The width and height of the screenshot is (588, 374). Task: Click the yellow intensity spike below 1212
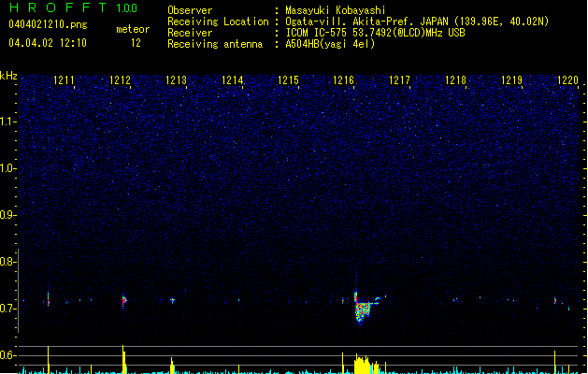(123, 359)
